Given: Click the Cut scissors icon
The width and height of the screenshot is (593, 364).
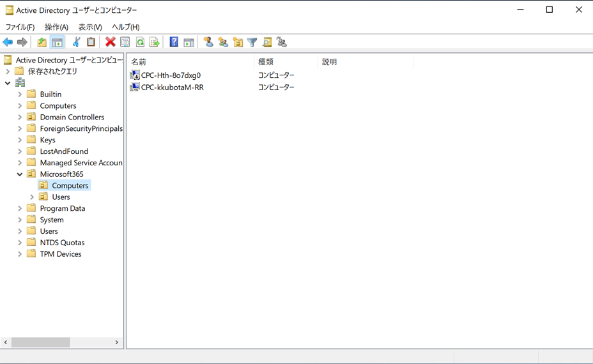Looking at the screenshot, I should (77, 42).
